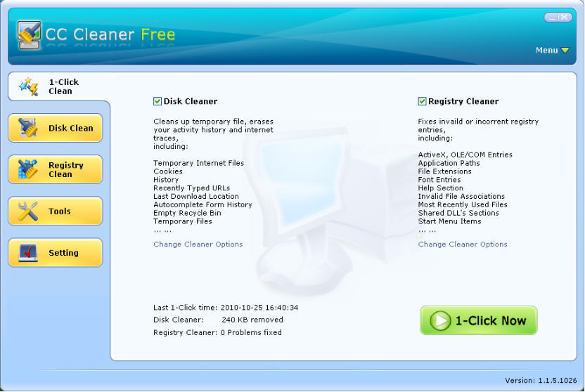
Task: Click the Application Paths entry
Action: point(449,163)
